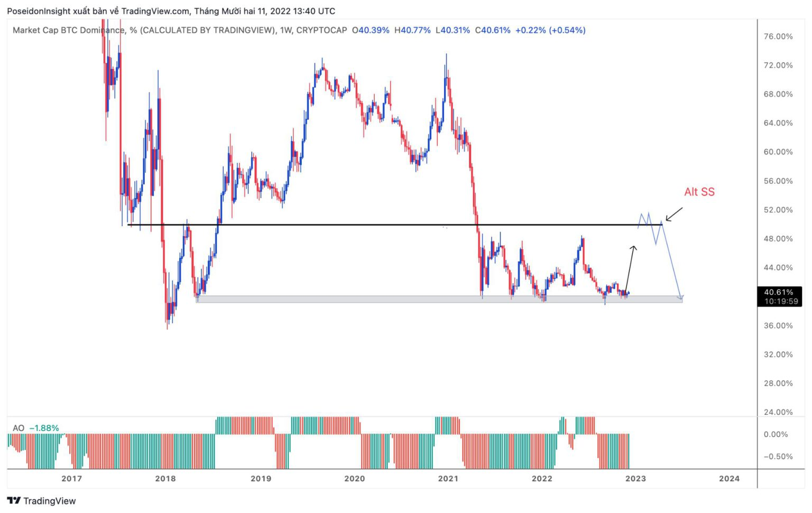Image resolution: width=812 pixels, height=513 pixels.
Task: Click the 76.00% price scale label
Action: coord(778,36)
